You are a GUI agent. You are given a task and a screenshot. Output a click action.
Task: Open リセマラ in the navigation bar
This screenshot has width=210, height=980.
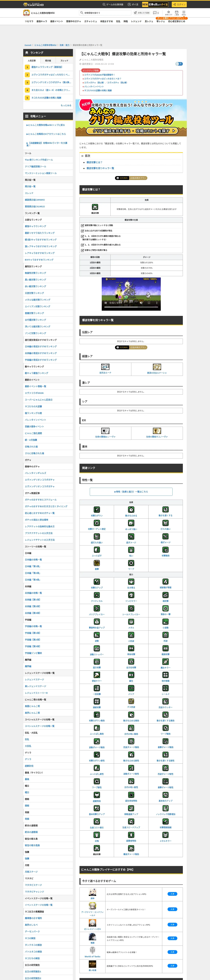[29, 21]
